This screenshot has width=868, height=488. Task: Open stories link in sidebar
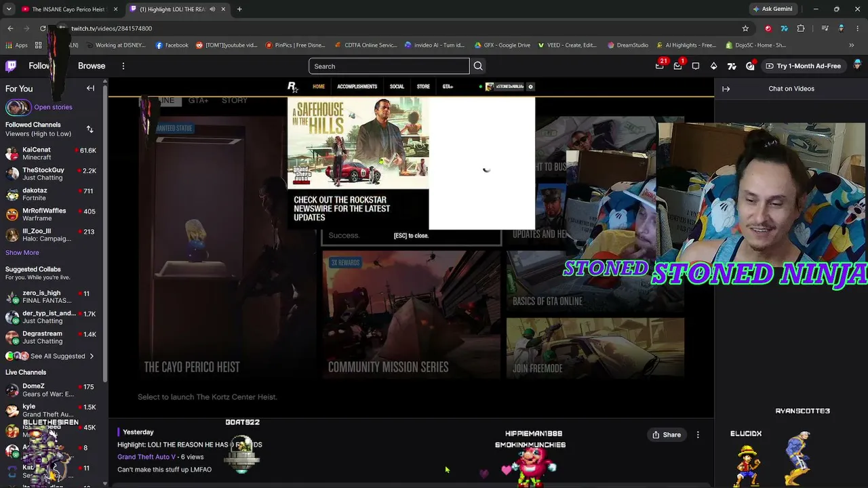click(x=53, y=107)
